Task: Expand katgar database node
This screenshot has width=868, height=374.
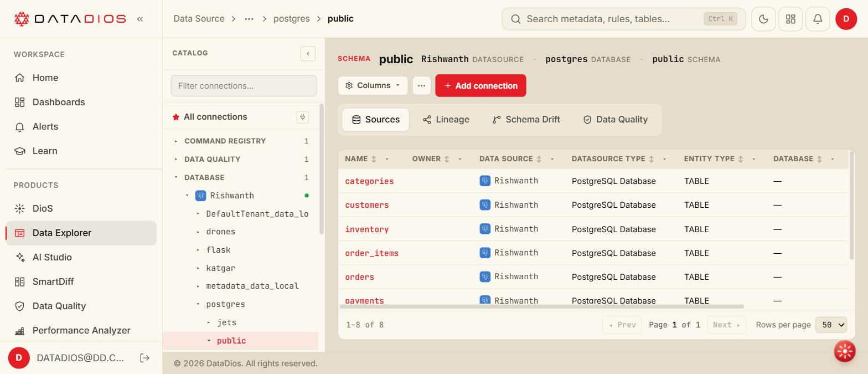Action: tap(198, 268)
